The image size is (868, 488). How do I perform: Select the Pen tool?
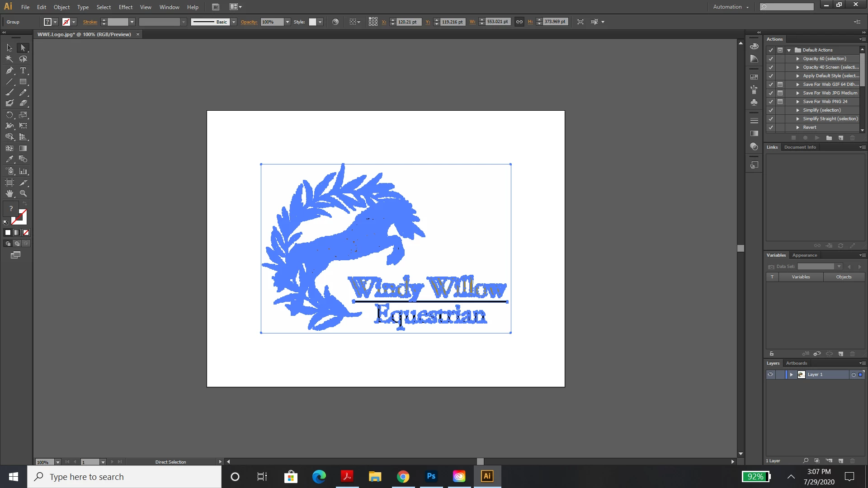pos(9,70)
